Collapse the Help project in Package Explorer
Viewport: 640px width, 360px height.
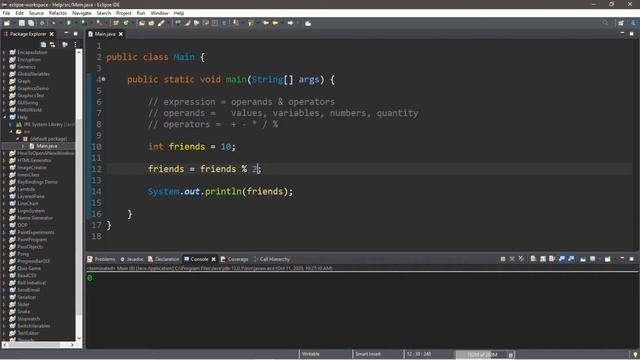[4, 117]
